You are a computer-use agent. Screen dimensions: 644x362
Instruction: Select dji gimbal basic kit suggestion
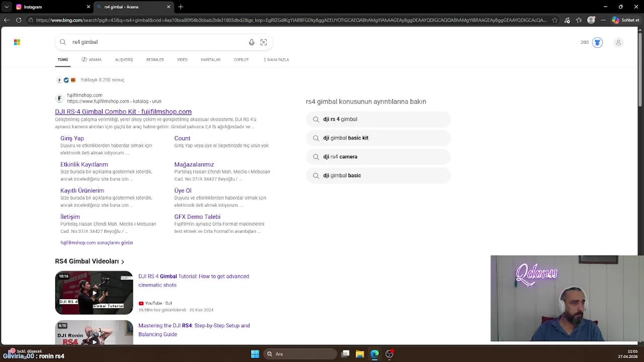[x=378, y=138]
